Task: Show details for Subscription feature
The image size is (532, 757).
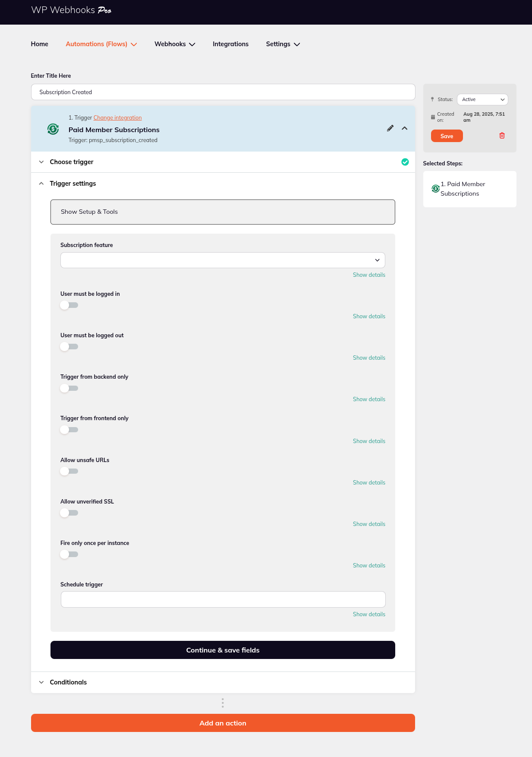Action: pos(369,275)
